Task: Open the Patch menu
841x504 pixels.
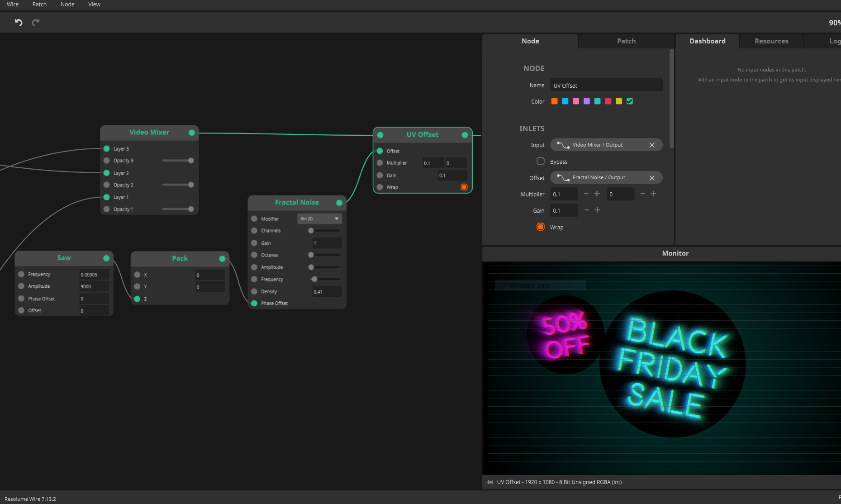Action: pyautogui.click(x=39, y=5)
